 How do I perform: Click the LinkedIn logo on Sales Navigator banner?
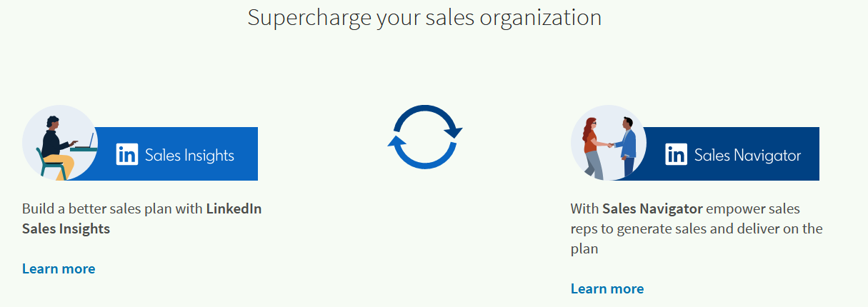(x=677, y=154)
